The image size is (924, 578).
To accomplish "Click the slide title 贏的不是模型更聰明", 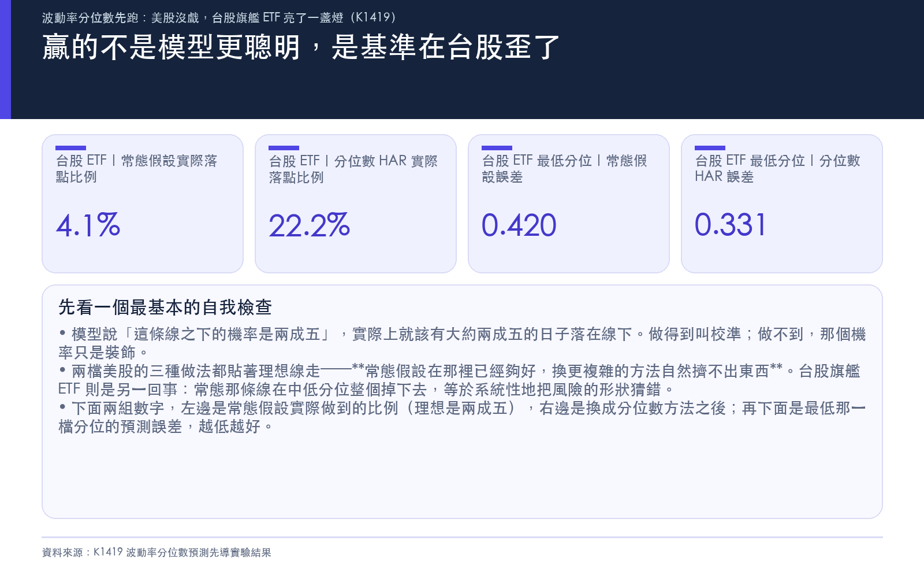I will (x=301, y=47).
